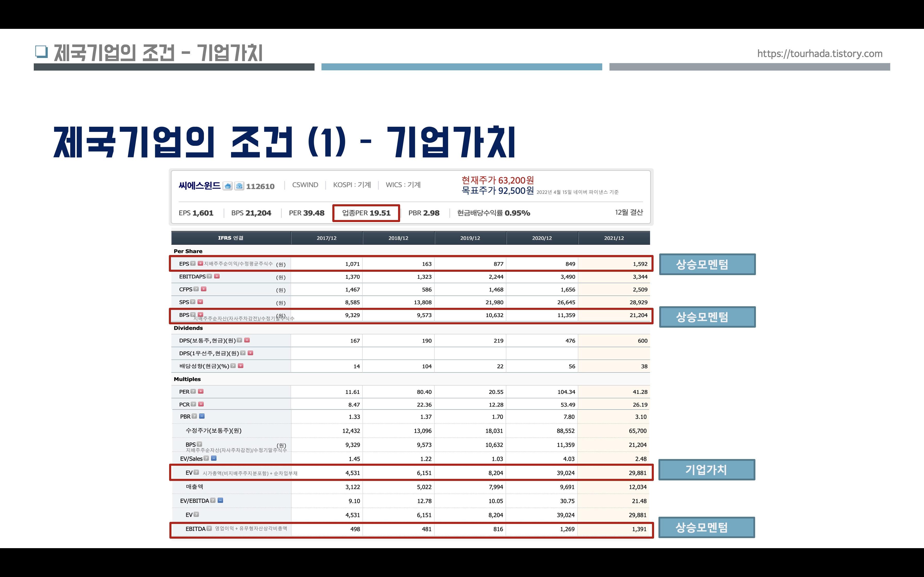Click the phone icon before 112610
The width and height of the screenshot is (924, 577).
(x=240, y=186)
